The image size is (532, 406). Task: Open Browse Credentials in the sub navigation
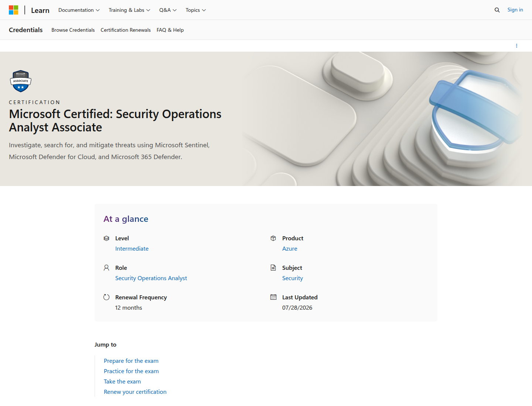coord(73,30)
